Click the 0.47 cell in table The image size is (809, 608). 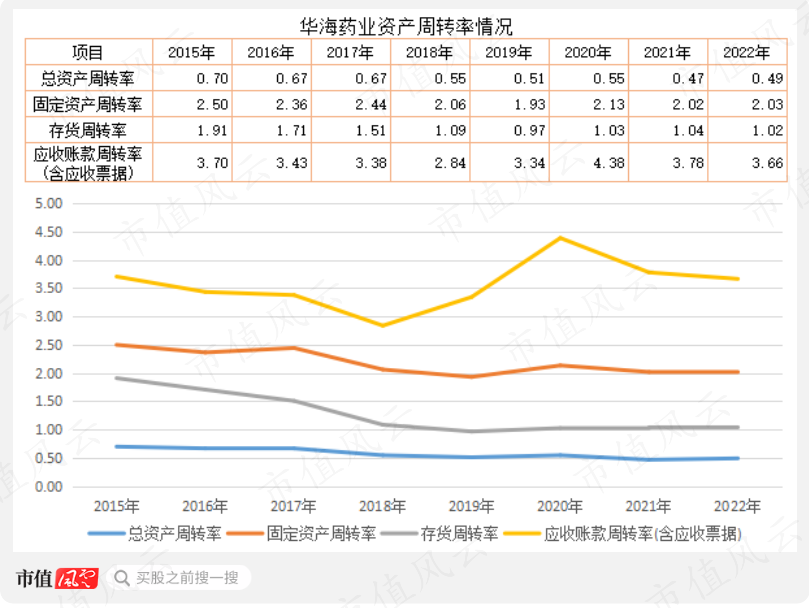(668, 78)
